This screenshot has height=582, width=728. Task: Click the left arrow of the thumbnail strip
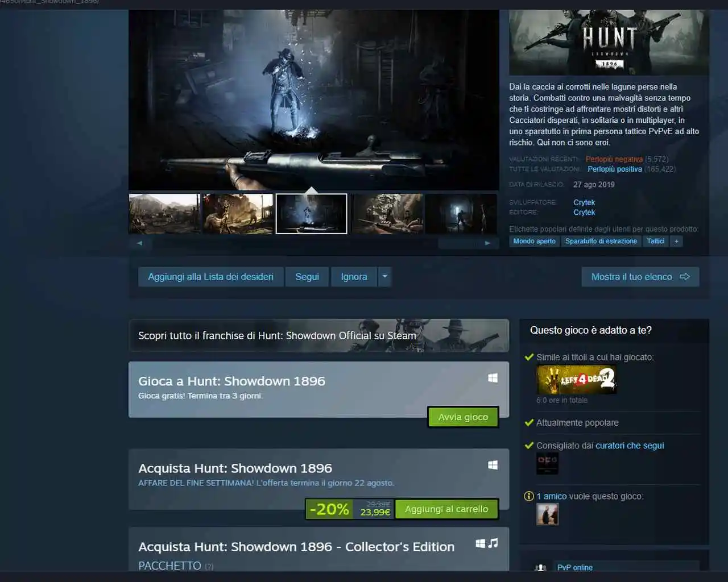(140, 243)
